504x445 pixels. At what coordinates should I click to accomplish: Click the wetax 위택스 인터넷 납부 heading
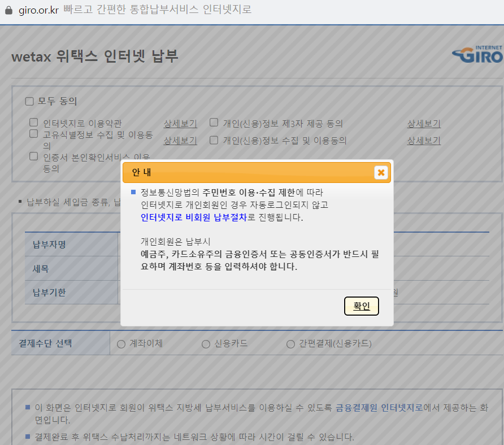tap(95, 56)
